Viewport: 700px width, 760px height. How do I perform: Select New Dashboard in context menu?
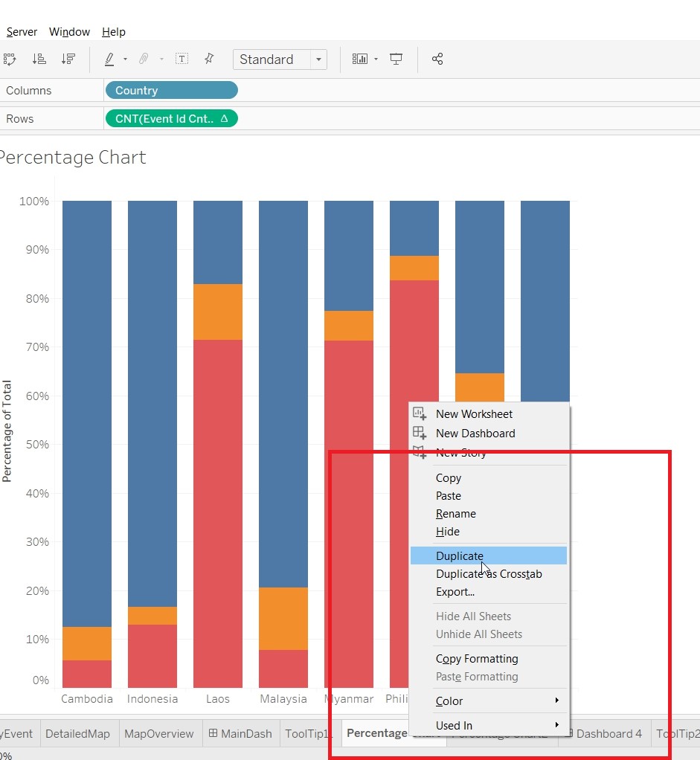click(475, 433)
